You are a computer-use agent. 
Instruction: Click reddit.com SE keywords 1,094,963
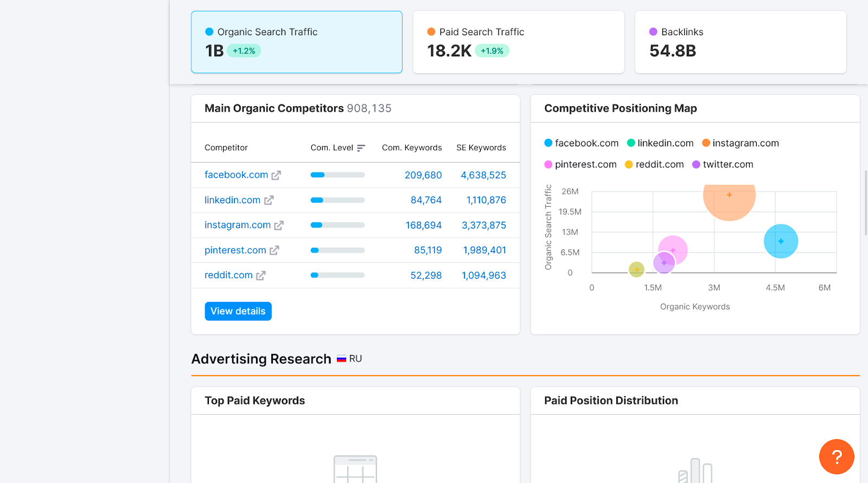click(484, 275)
